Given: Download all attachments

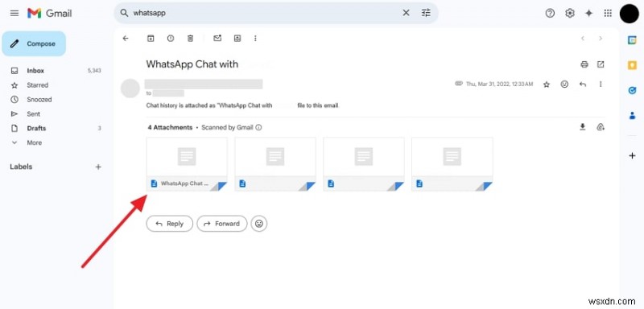Looking at the screenshot, I should [582, 127].
